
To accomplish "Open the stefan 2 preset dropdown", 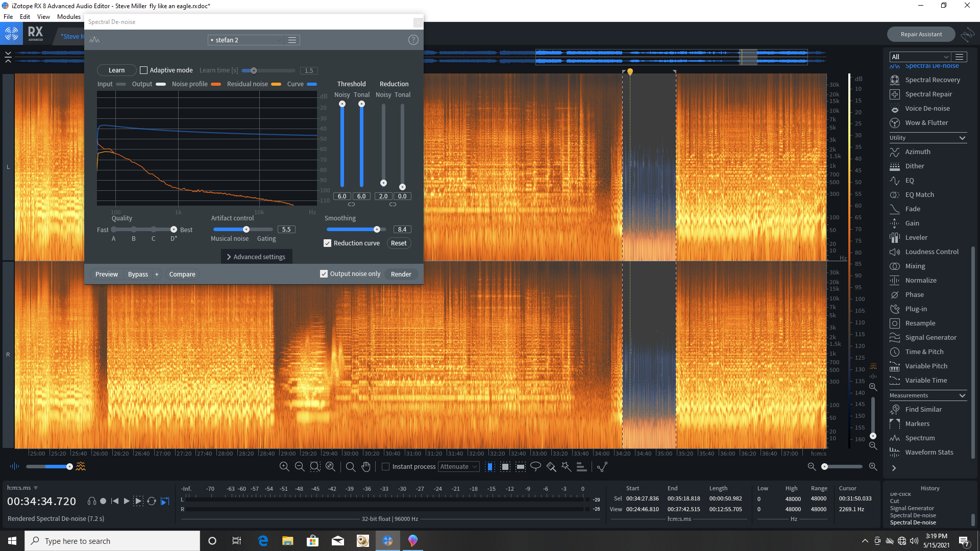I will (x=246, y=40).
